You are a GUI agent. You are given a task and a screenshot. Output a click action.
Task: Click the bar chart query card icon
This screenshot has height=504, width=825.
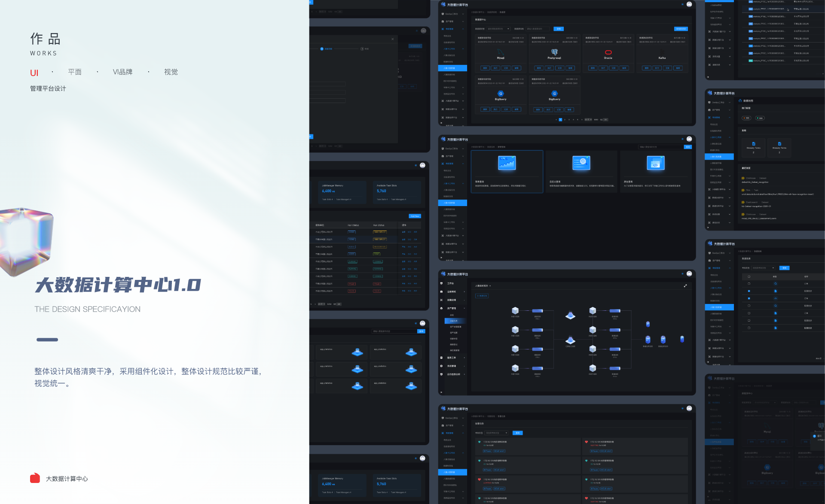coord(507,163)
